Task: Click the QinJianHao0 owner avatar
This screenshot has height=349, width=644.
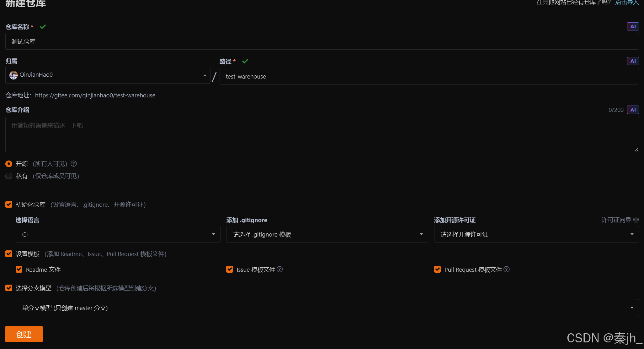Action: 13,75
